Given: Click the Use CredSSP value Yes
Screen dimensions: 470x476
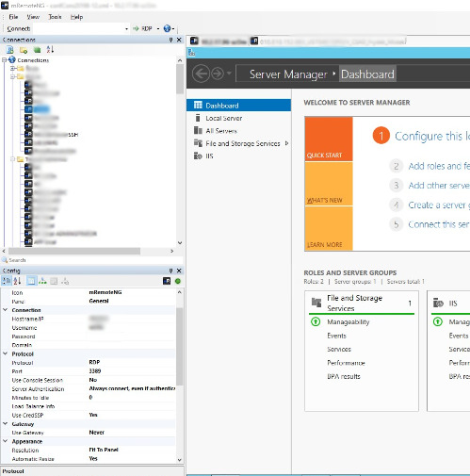Looking at the screenshot, I should coord(93,415).
